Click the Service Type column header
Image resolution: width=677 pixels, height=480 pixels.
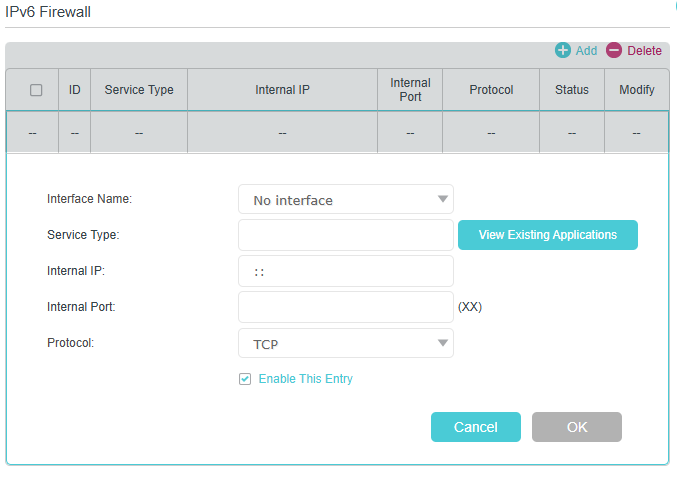click(139, 90)
